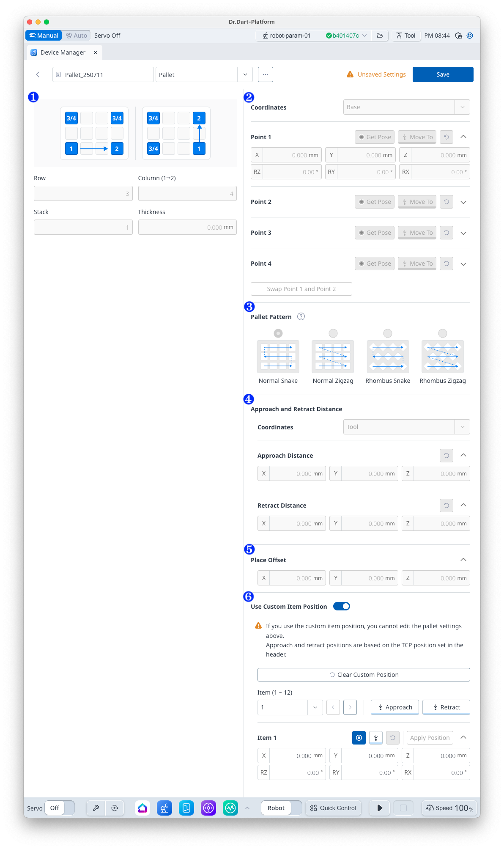Switch to Auto mode tab
The image size is (504, 849).
pos(77,36)
